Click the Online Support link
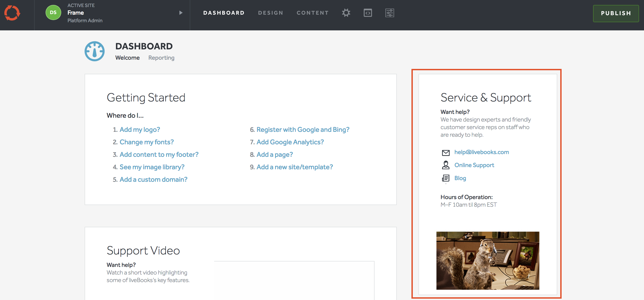 (x=474, y=165)
